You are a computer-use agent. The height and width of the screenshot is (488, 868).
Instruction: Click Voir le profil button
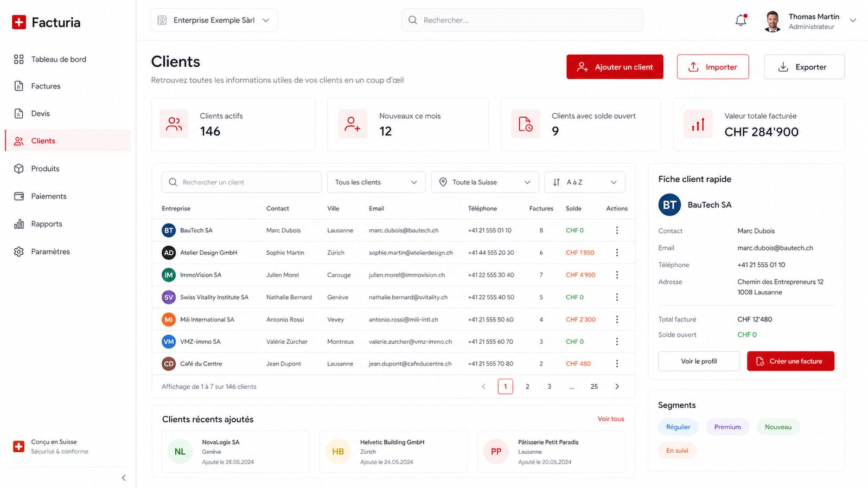(x=699, y=361)
